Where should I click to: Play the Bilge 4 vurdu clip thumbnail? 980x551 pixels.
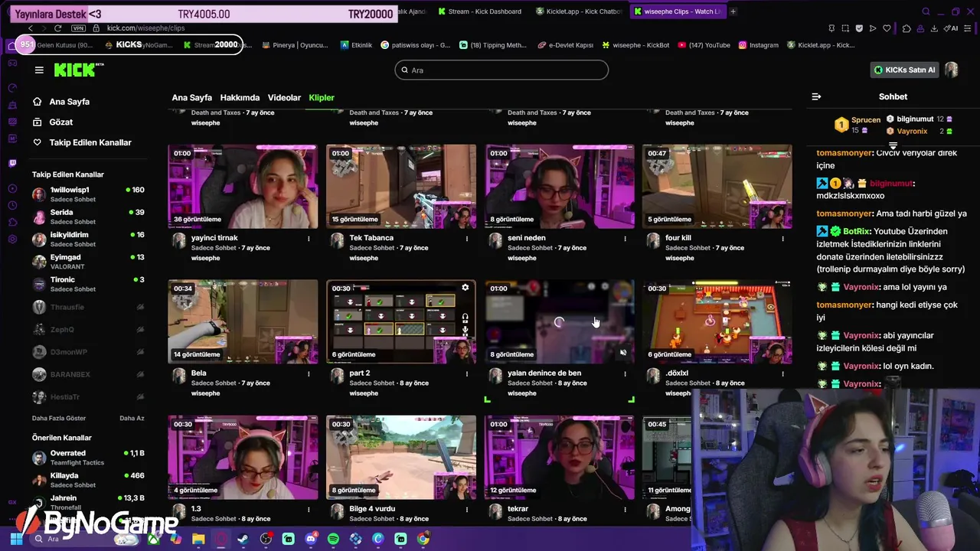coord(401,457)
